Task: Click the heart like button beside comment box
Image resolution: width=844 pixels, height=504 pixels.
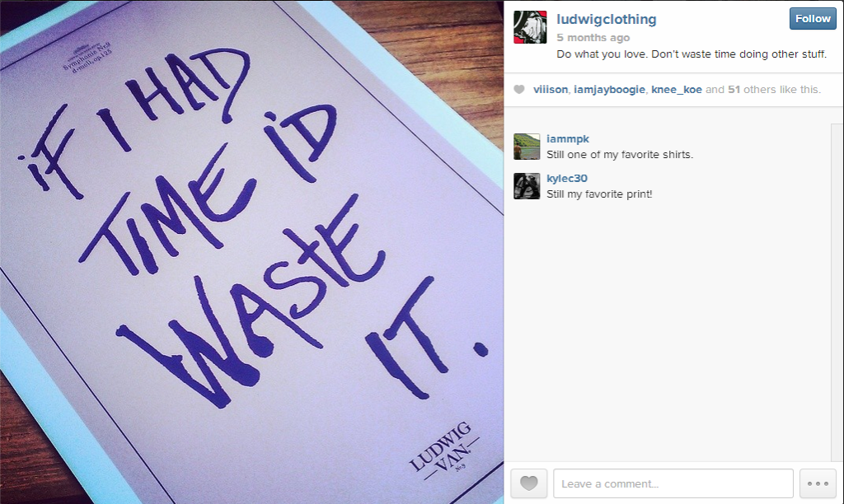Action: tap(528, 483)
